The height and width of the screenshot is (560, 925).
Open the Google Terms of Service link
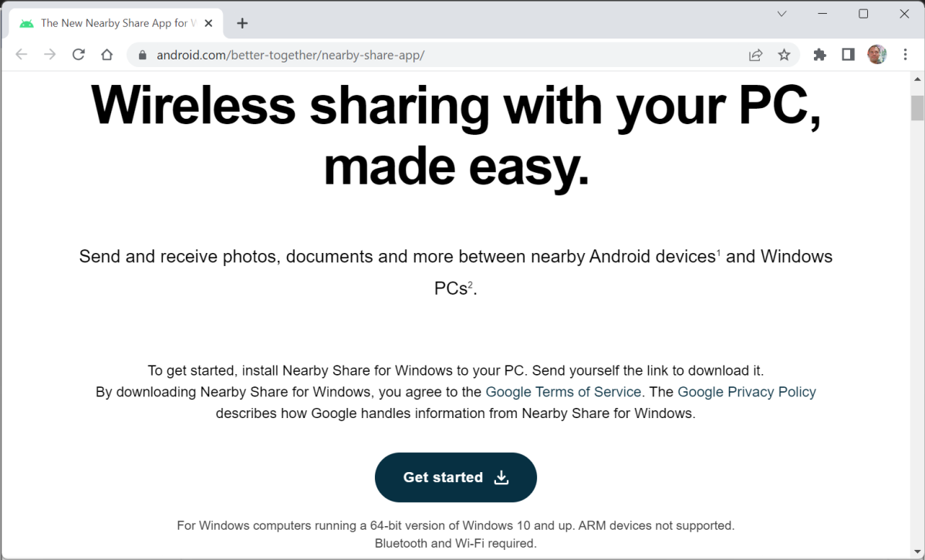[x=563, y=392]
